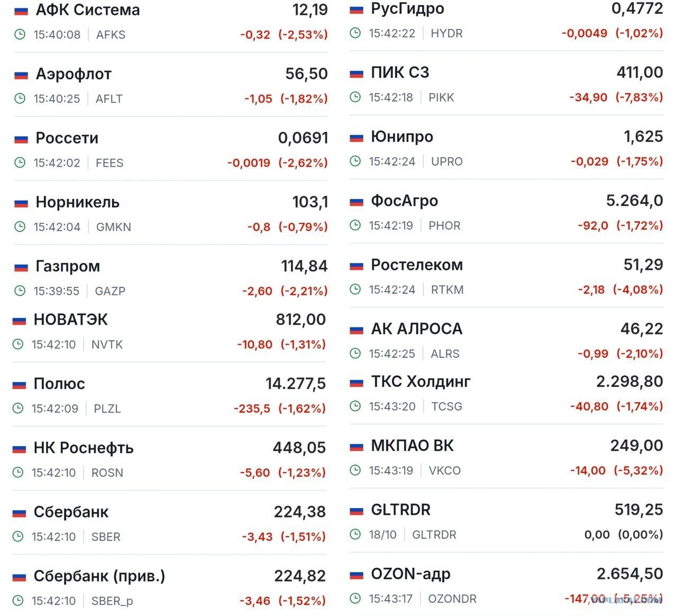Screen dimensions: 676x616
Task: Click the SBER ticker label
Action: click(x=106, y=537)
